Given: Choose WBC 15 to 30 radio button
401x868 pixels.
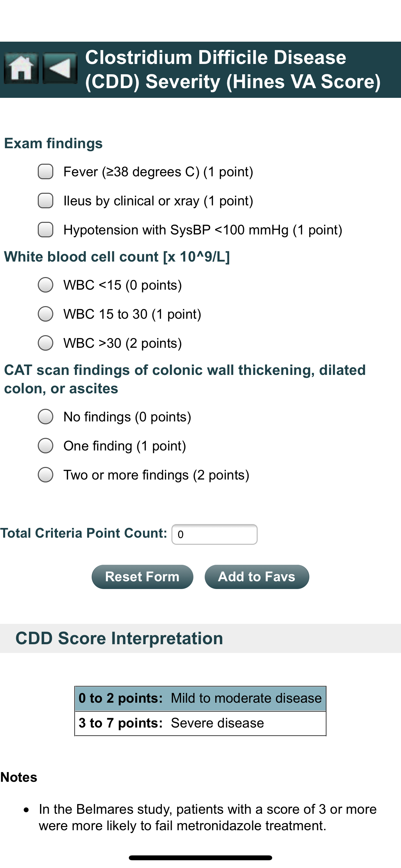Looking at the screenshot, I should pos(46,314).
